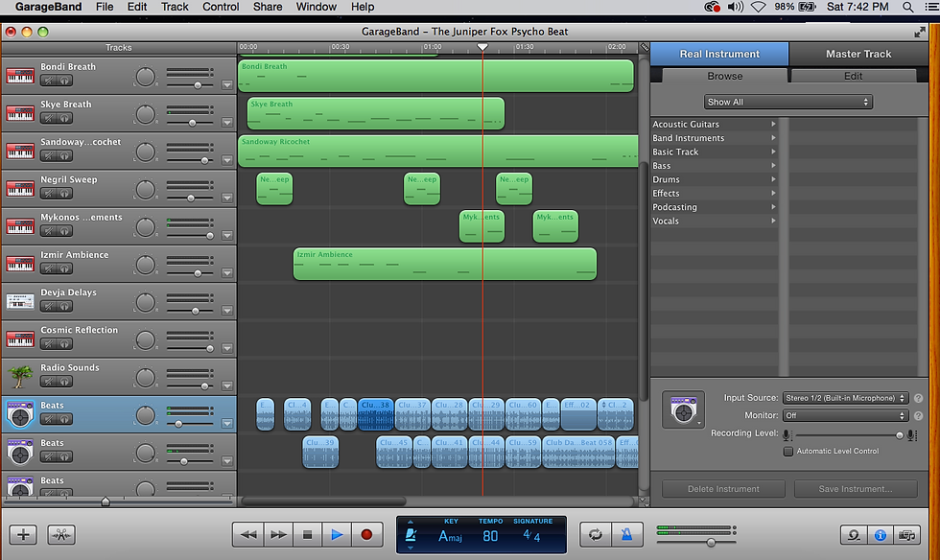Toggle the metronome button
This screenshot has width=940, height=560.
tap(626, 534)
